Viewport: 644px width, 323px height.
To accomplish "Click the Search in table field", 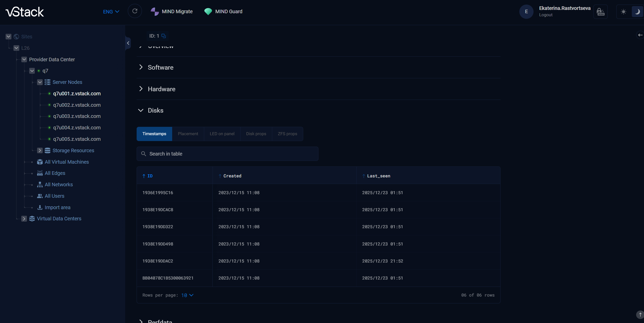I will click(x=227, y=154).
